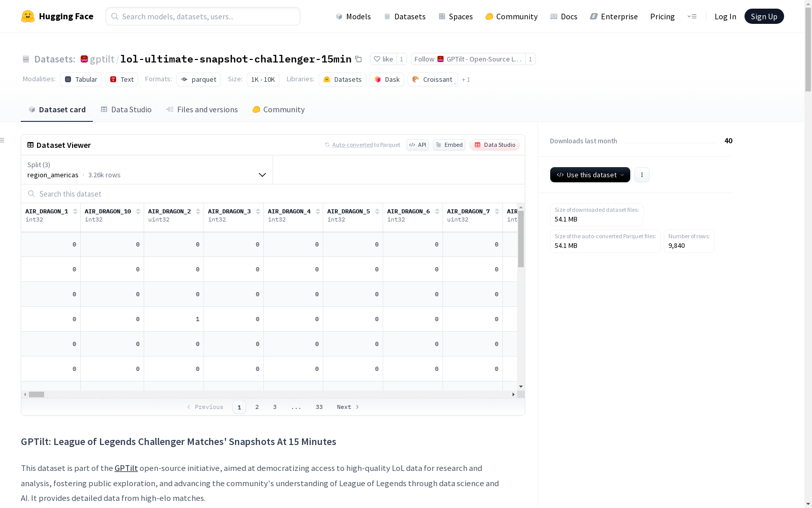This screenshot has height=508, width=812.
Task: Sort by AIR_DRAGON_1 column
Action: click(75, 211)
